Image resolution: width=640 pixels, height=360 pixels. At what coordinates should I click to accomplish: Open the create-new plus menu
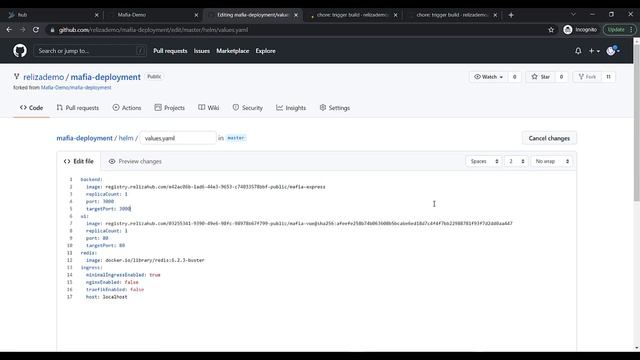click(594, 51)
